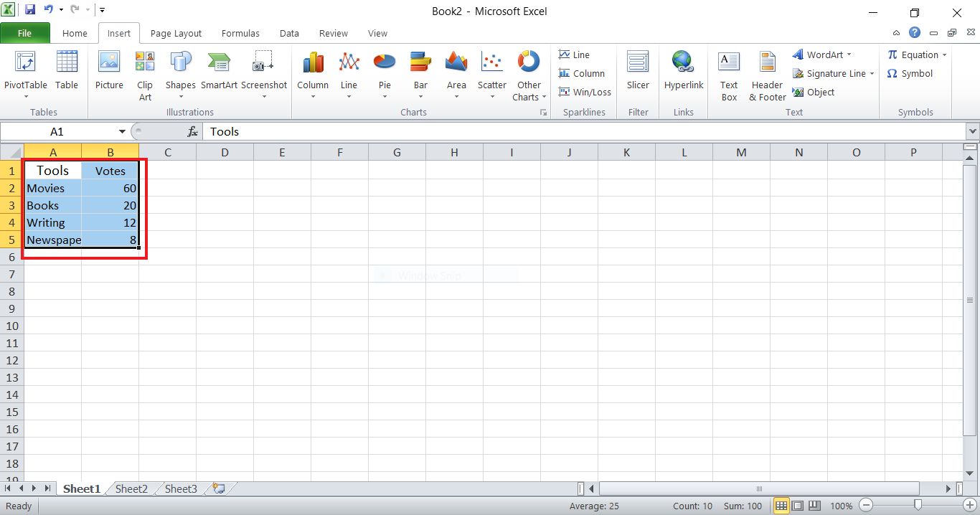
Task: Insert a new worksheet tab
Action: coord(219,488)
